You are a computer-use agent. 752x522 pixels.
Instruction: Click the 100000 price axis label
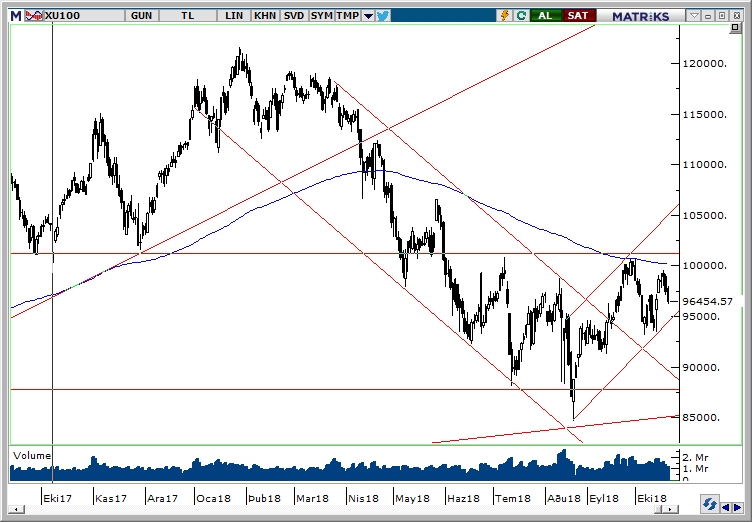click(704, 266)
